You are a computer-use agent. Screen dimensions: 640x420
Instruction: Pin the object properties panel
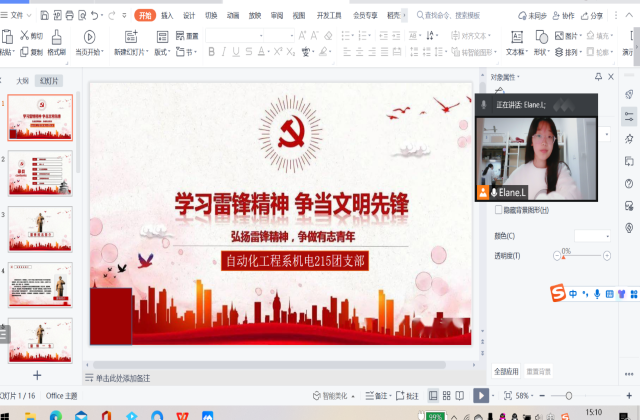[x=598, y=76]
